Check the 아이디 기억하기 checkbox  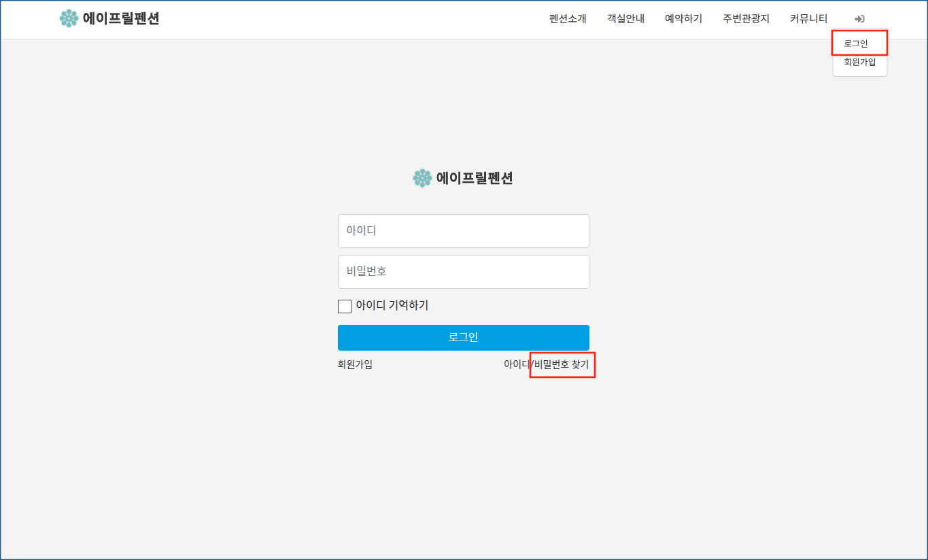345,307
